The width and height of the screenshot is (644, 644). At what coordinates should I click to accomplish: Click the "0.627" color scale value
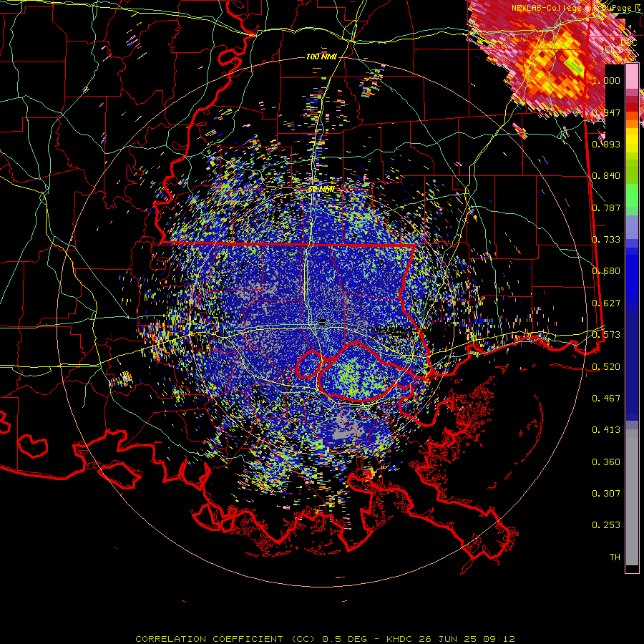606,303
